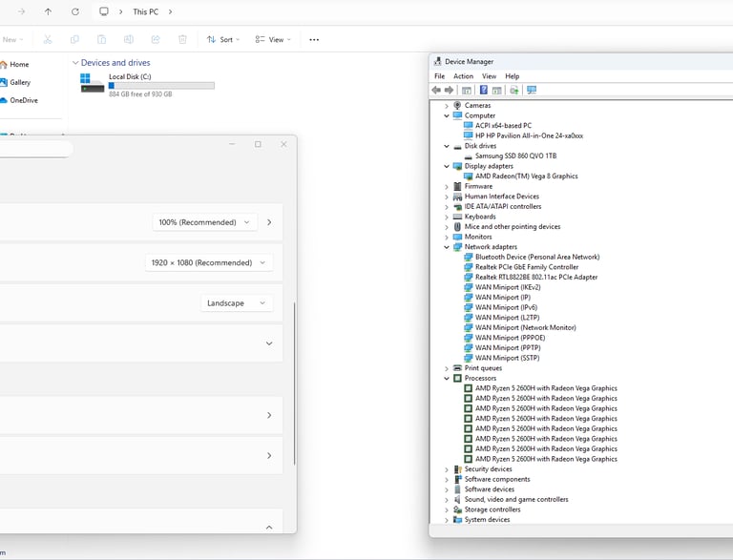Click the forward arrow in File Explorer navigation
The image size is (733, 560).
[22, 11]
